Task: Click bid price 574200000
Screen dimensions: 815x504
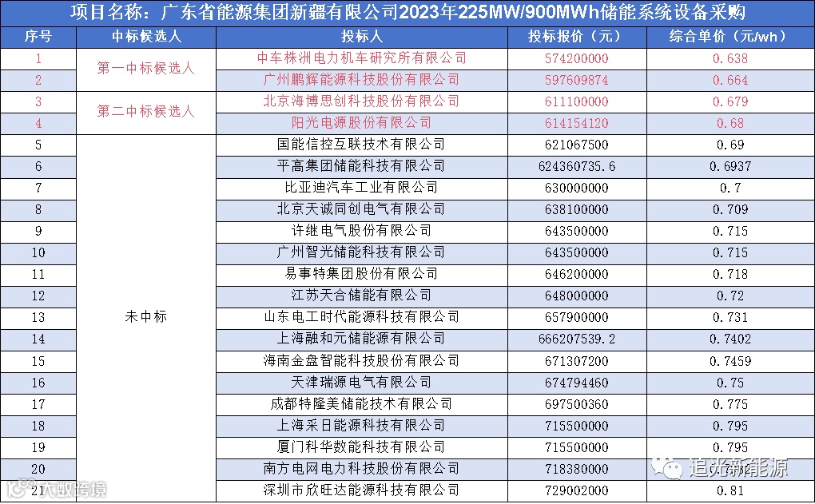Action: click(x=577, y=58)
